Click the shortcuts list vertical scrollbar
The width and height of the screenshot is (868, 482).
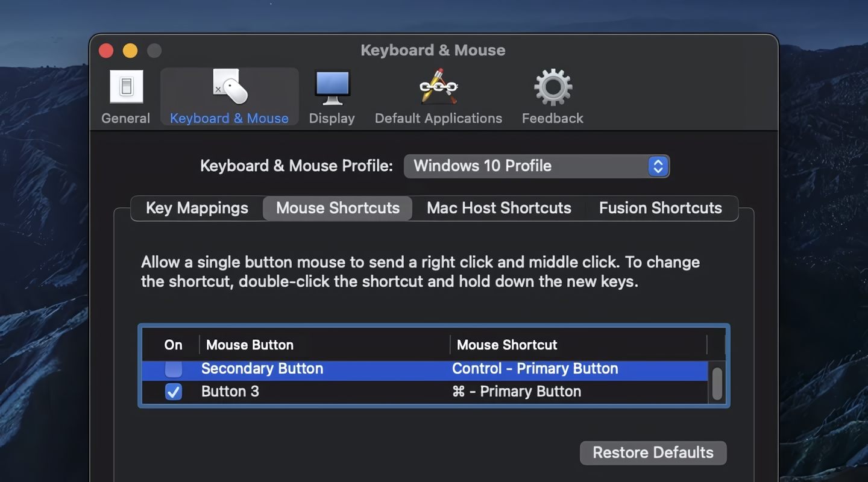coord(717,383)
